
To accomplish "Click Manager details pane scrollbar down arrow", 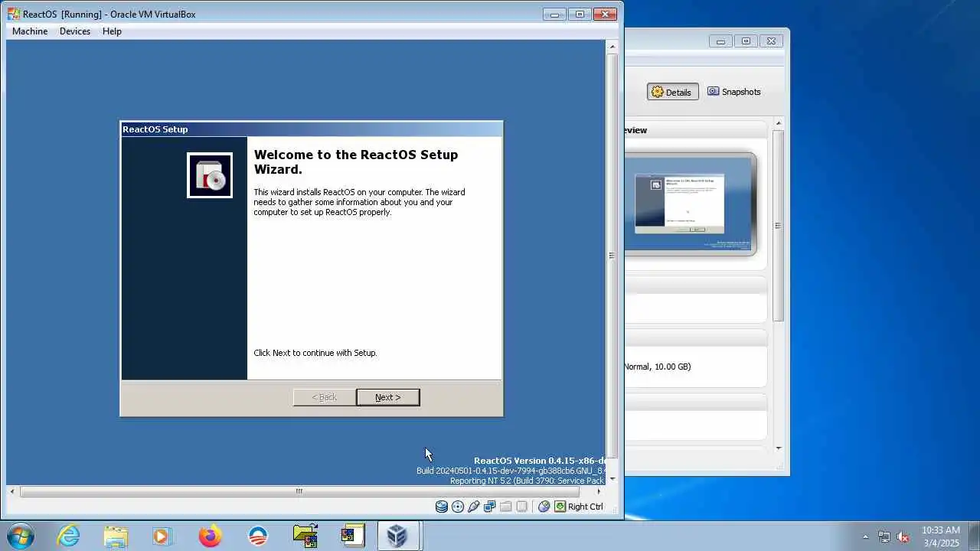I will [x=779, y=448].
